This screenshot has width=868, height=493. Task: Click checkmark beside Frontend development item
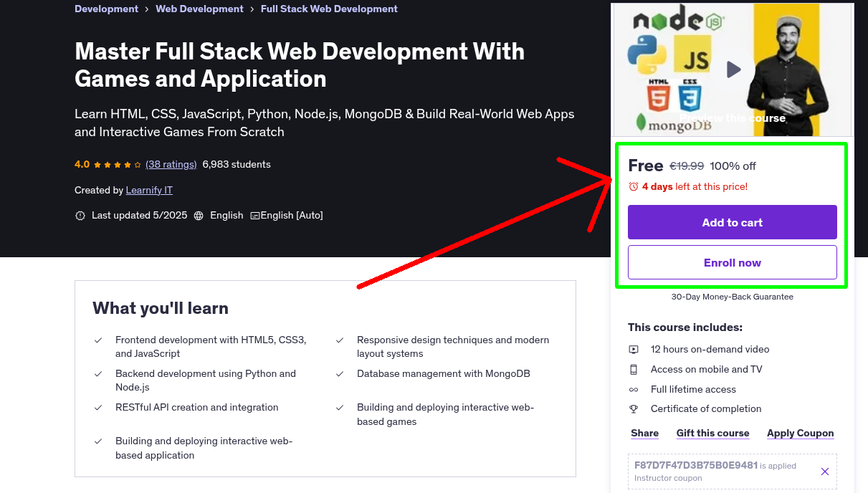(x=98, y=340)
